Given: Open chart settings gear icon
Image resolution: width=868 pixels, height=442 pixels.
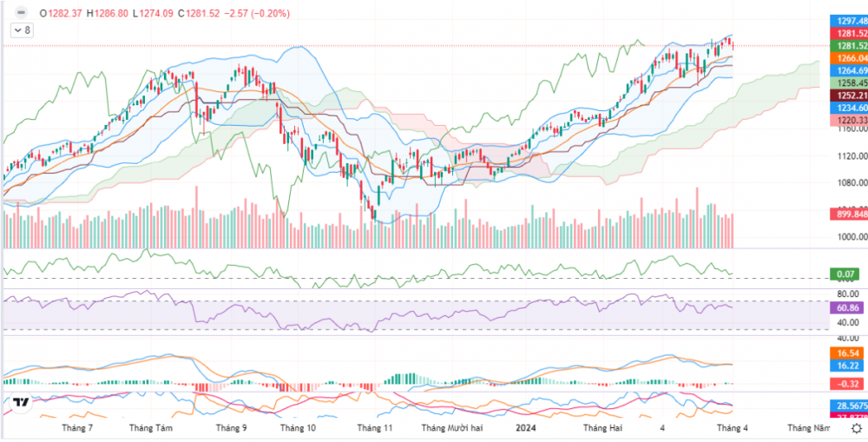Looking at the screenshot, I should point(856,428).
